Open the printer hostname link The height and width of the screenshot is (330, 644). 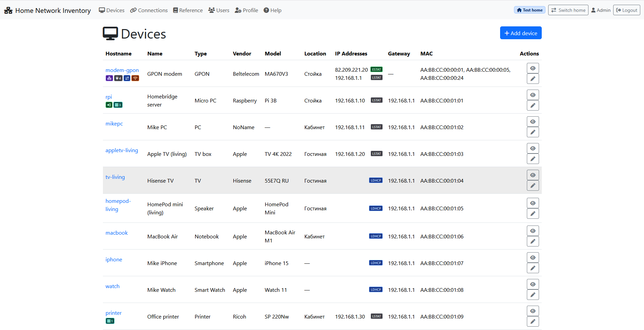click(x=113, y=313)
